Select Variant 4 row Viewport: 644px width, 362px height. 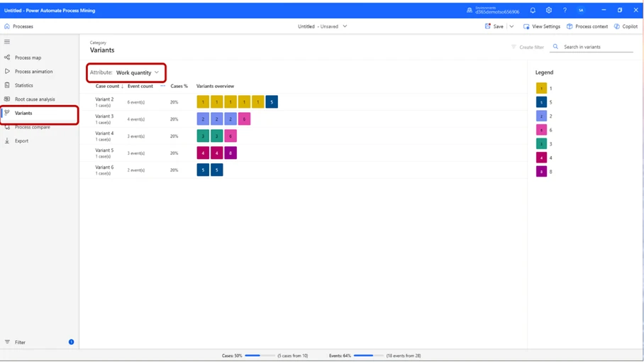coord(303,136)
